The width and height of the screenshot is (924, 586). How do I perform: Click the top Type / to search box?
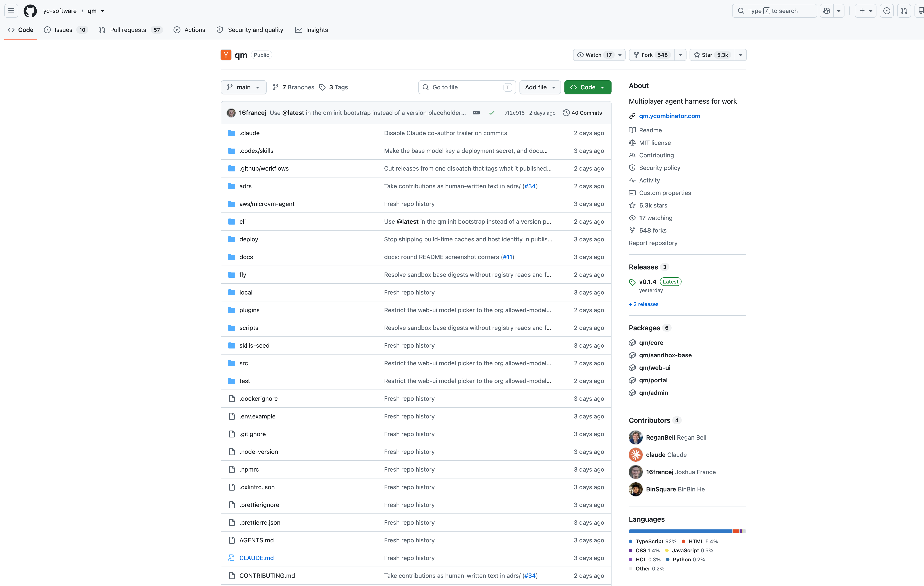774,11
